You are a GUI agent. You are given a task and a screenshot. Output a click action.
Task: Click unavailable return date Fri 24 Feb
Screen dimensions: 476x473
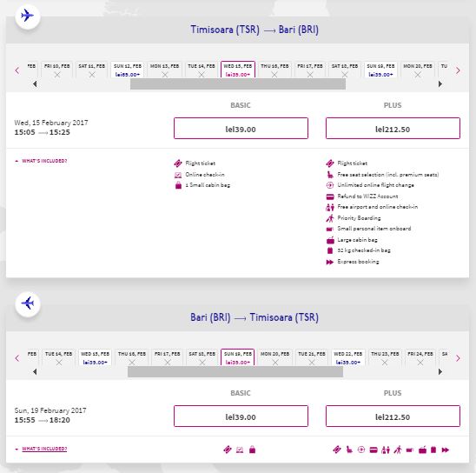420,357
